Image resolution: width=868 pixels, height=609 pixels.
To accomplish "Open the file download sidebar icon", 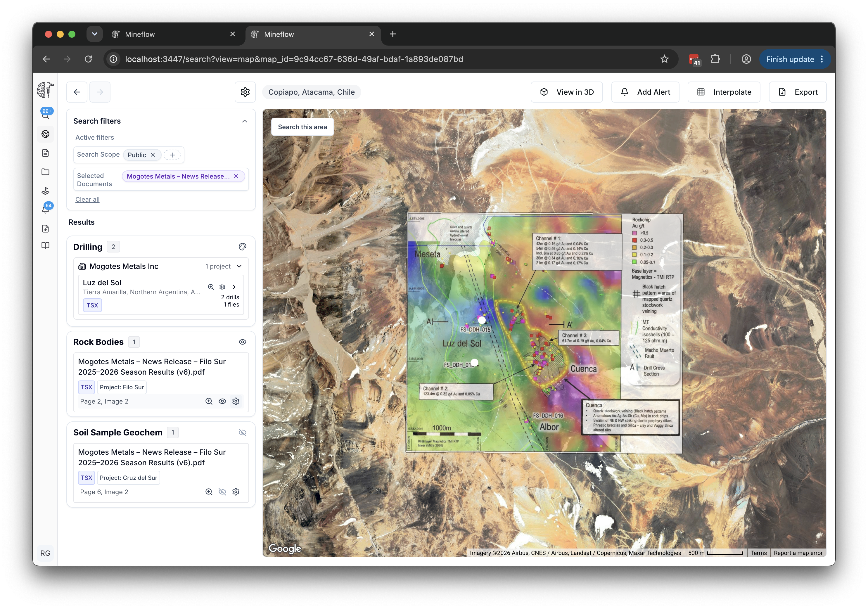I will pos(45,229).
